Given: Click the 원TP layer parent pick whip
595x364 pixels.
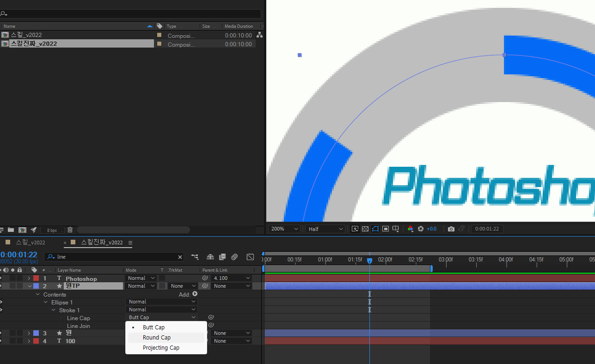Looking at the screenshot, I should point(205,286).
